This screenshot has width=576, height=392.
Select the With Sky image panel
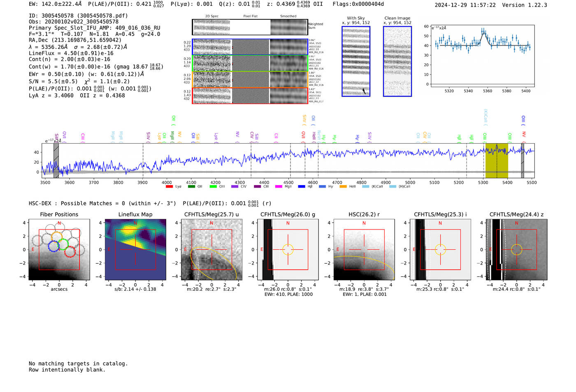click(356, 61)
